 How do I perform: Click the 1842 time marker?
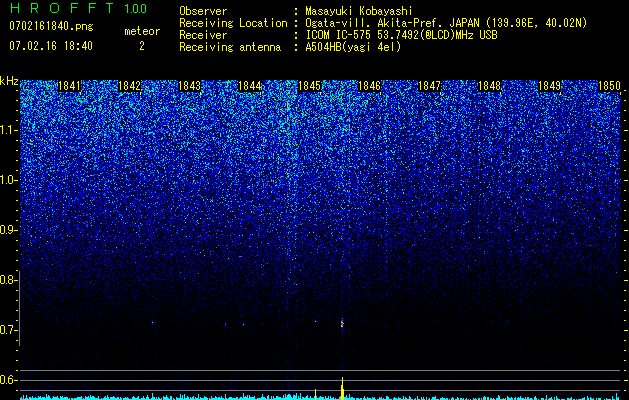(130, 86)
